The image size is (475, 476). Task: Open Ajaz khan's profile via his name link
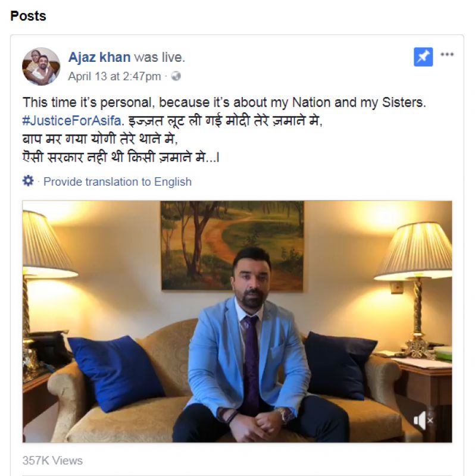pos(98,57)
